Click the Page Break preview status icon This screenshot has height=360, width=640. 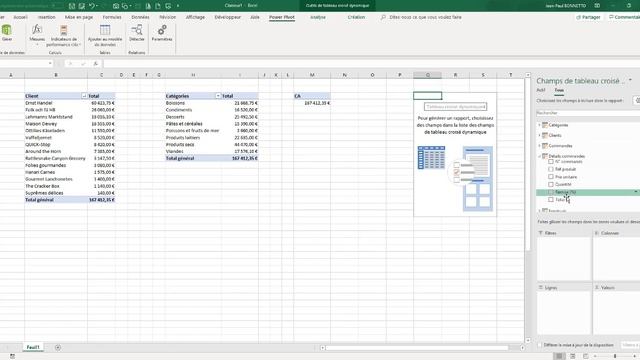pyautogui.click(x=585, y=356)
